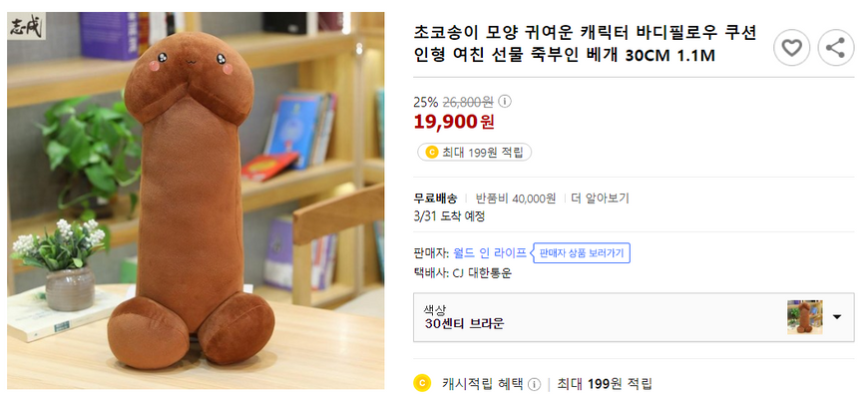Screen dimensions: 868x405
Task: Click the 19,900원 sale price
Action: coord(454,122)
